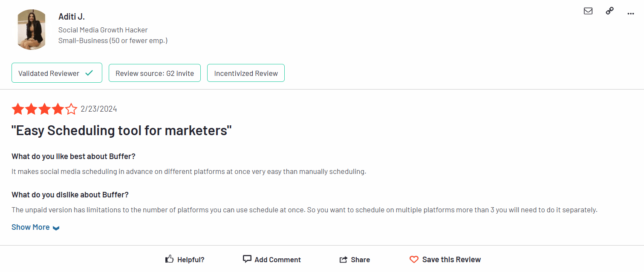Click the review title "Easy Scheduling tool for marketers"
644x272 pixels.
point(121,130)
